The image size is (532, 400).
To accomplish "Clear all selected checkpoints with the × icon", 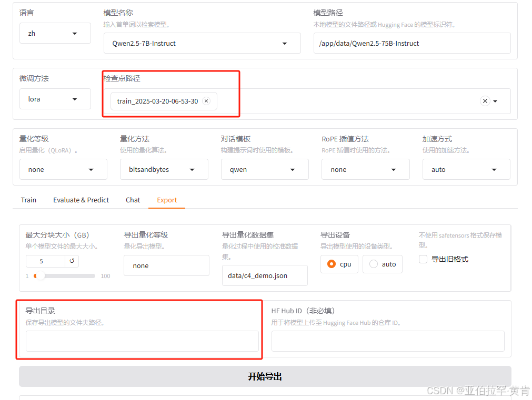I will 485,101.
